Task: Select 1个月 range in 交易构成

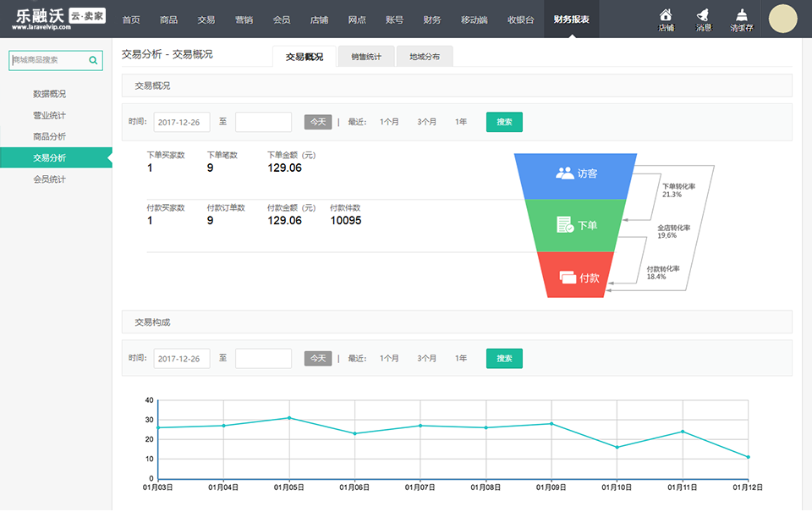Action: (389, 358)
